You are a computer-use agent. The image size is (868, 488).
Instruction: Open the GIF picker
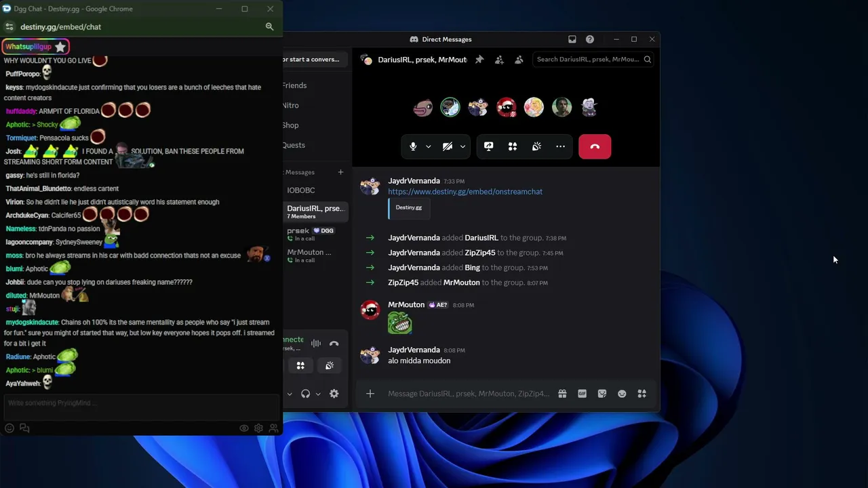point(582,394)
